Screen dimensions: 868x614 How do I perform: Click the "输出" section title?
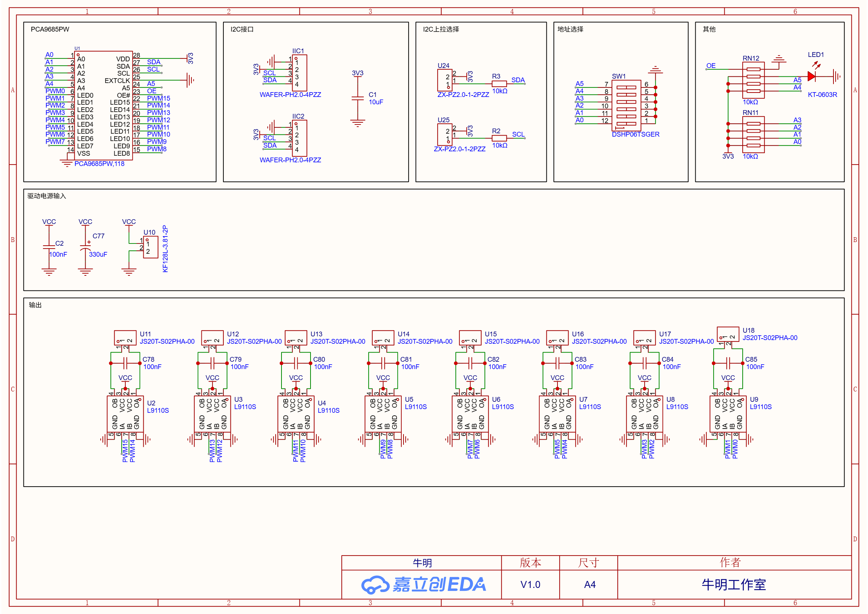pos(35,305)
